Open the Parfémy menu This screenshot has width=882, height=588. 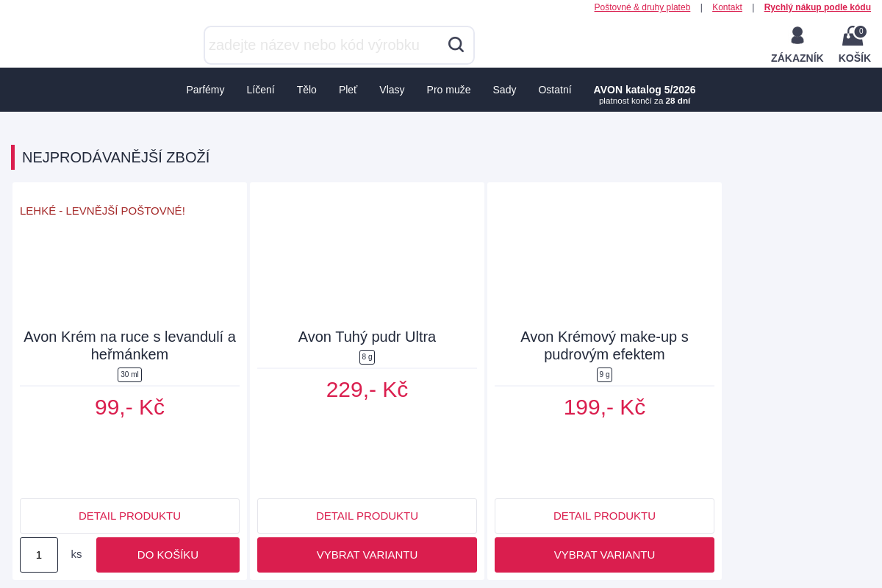point(205,90)
